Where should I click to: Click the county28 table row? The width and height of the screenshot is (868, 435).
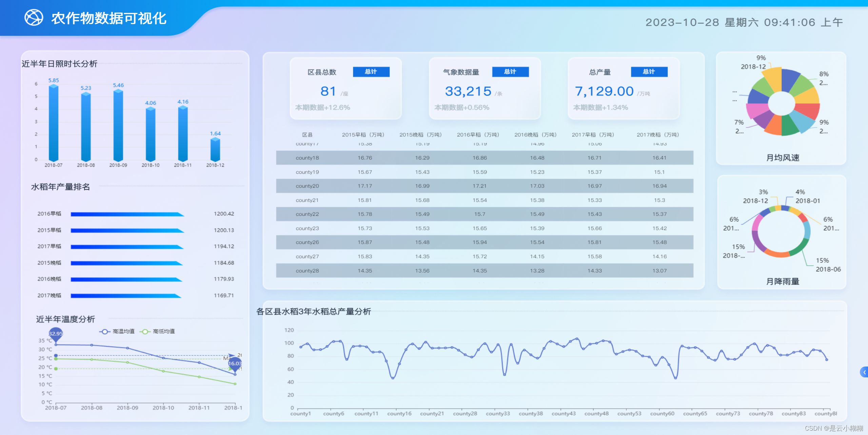484,271
